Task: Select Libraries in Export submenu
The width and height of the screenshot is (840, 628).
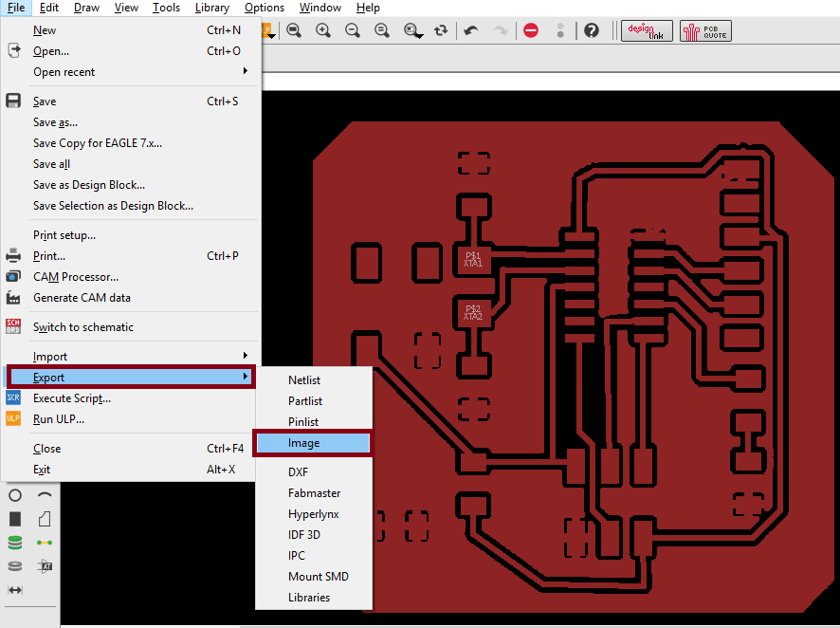Action: pos(314,598)
